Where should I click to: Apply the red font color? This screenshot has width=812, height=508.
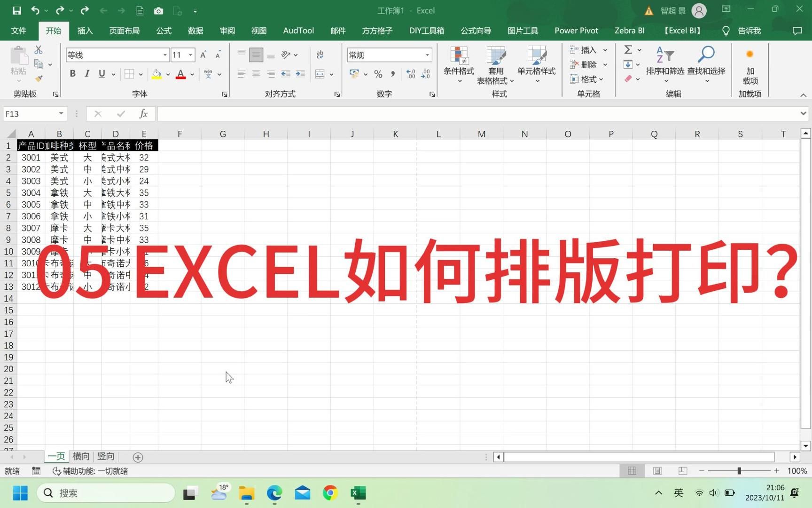tap(180, 74)
